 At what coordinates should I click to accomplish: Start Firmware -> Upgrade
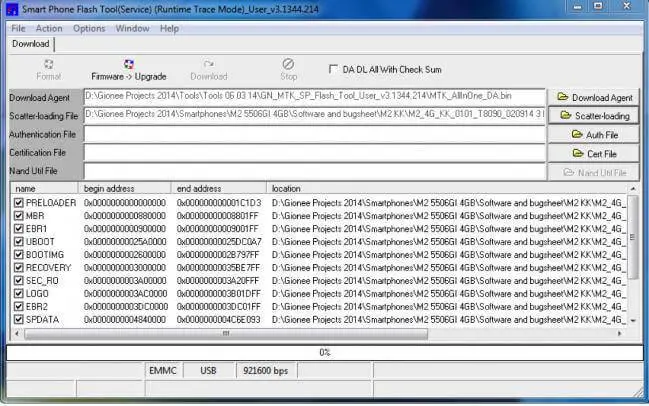click(129, 70)
